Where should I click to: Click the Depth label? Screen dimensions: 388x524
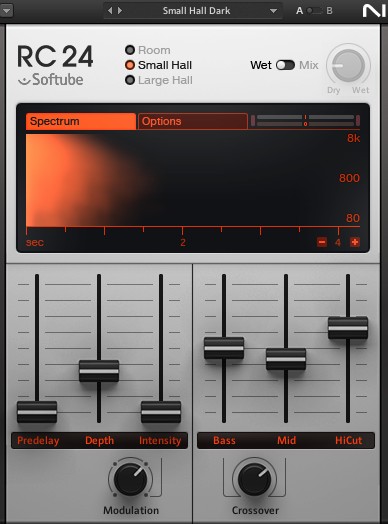[x=100, y=440]
